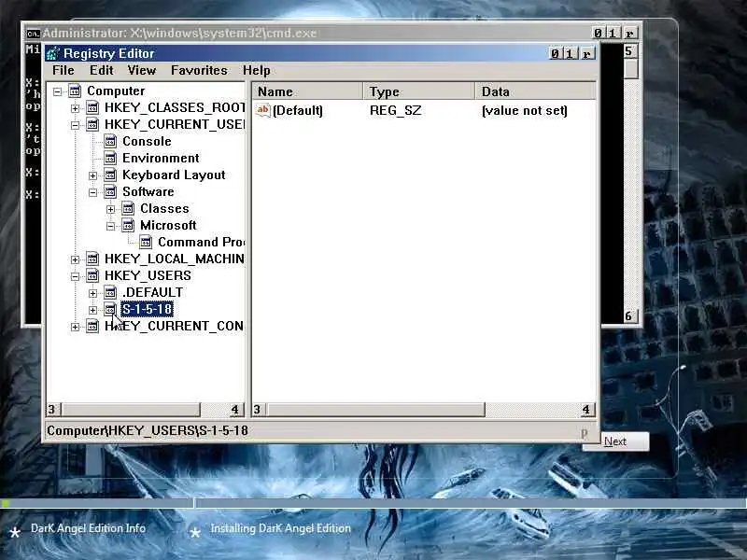Click the tree pane horizontal scrollbar thumb
747x560 pixels.
click(x=132, y=410)
